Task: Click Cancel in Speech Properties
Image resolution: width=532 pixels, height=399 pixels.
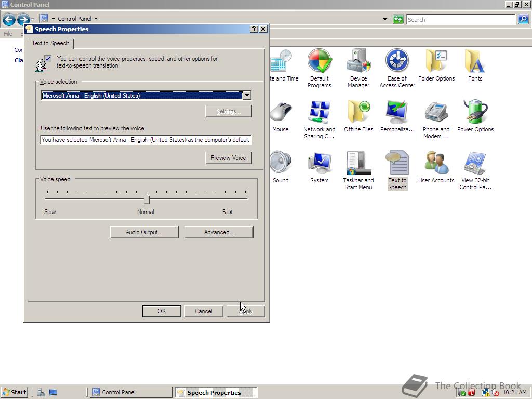Action: tap(204, 311)
